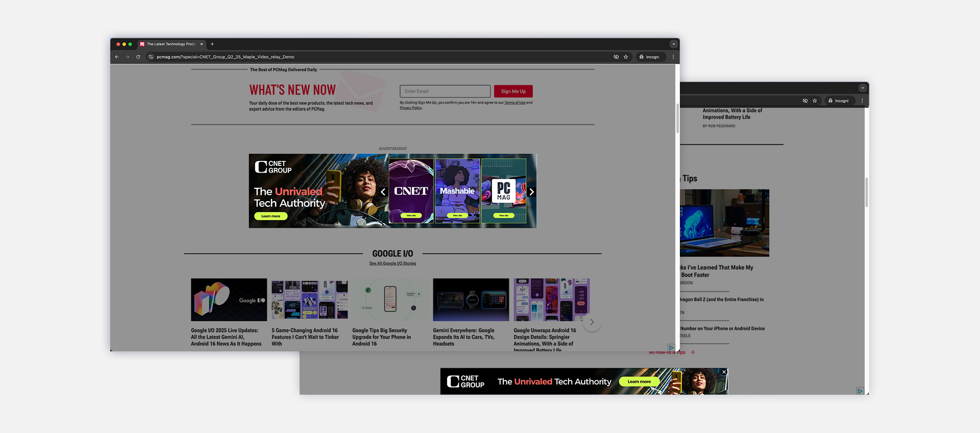Click the Enter Email field
This screenshot has height=433, width=980.
click(445, 91)
